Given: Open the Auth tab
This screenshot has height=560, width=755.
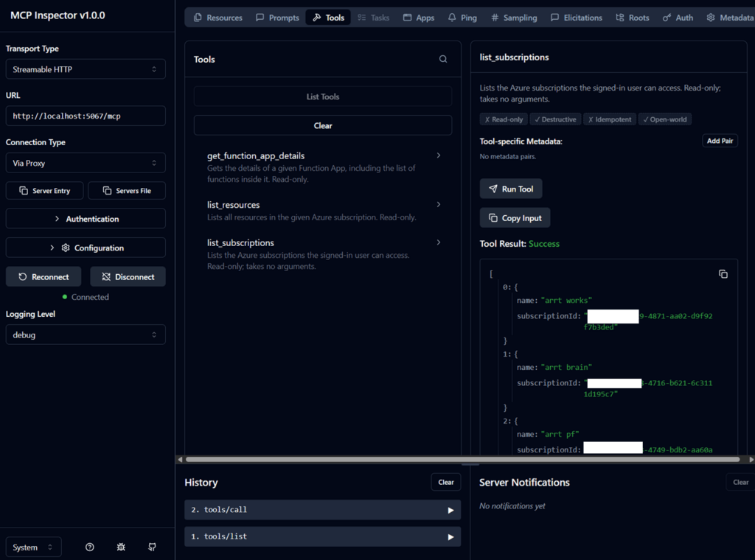Looking at the screenshot, I should click(x=678, y=18).
